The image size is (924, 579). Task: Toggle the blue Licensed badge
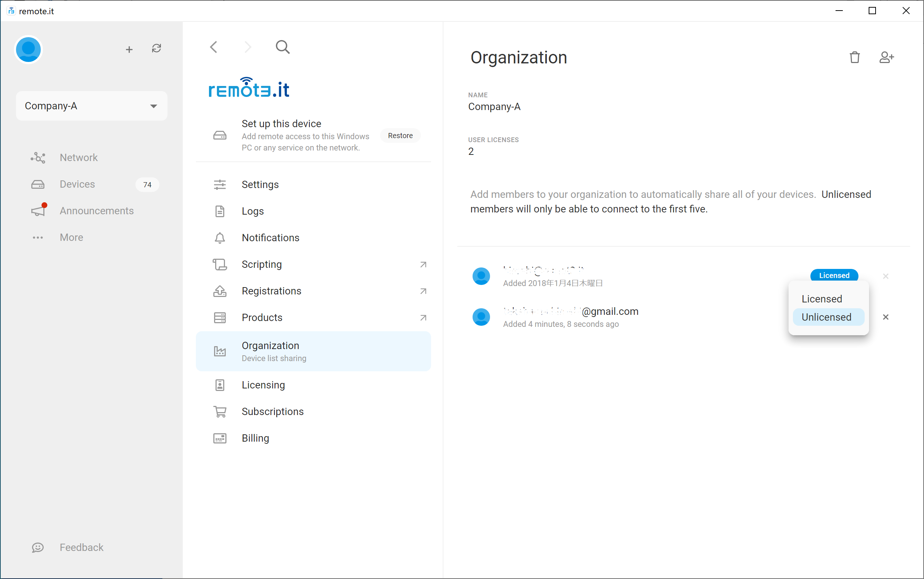click(834, 275)
